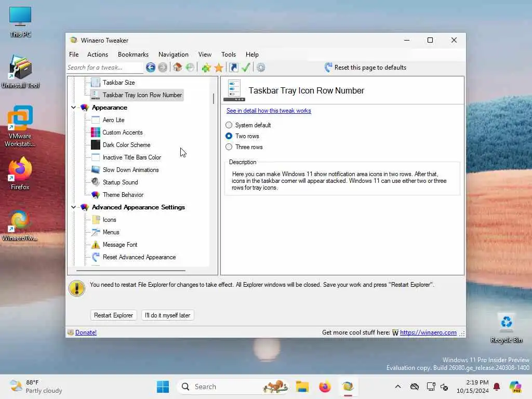The image size is (532, 399).
Task: Open the Bookmarks menu
Action: [133, 54]
